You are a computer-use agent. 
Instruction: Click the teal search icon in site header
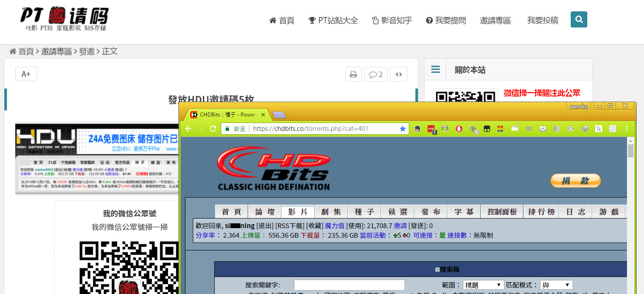579,20
